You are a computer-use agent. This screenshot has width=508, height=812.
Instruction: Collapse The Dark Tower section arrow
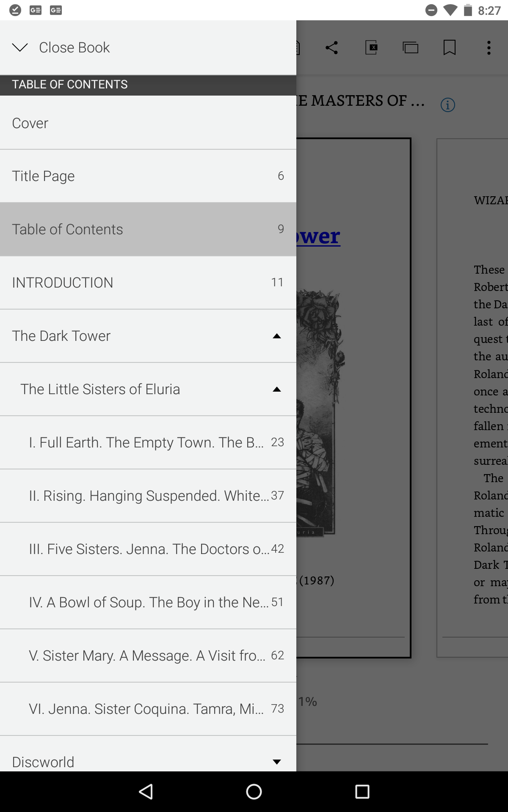click(x=277, y=336)
